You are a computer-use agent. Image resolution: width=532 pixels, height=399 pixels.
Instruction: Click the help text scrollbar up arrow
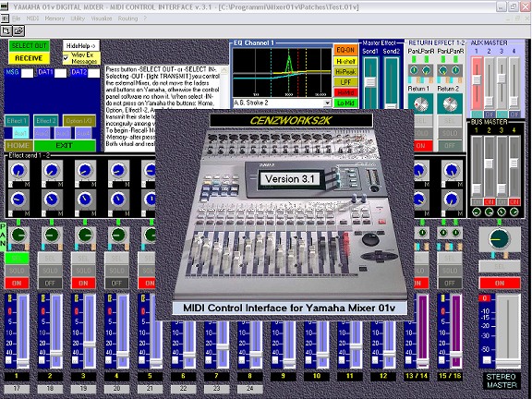(x=224, y=70)
